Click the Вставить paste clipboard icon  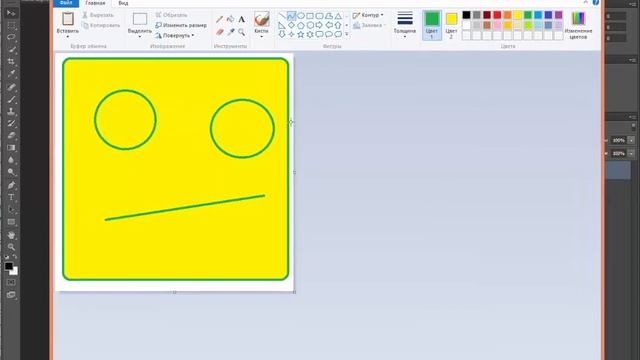68,19
